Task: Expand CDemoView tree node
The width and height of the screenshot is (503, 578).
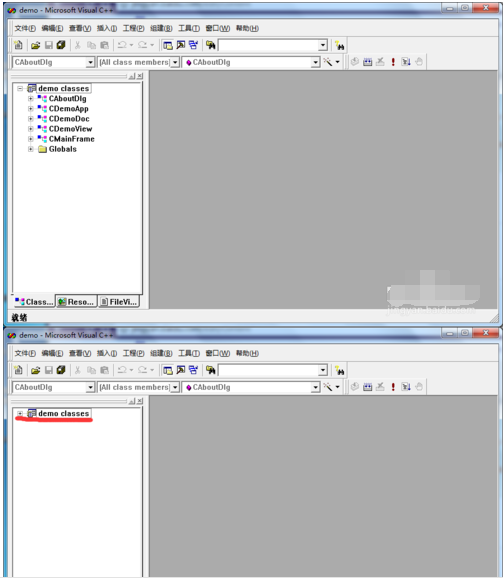Action: 31,129
